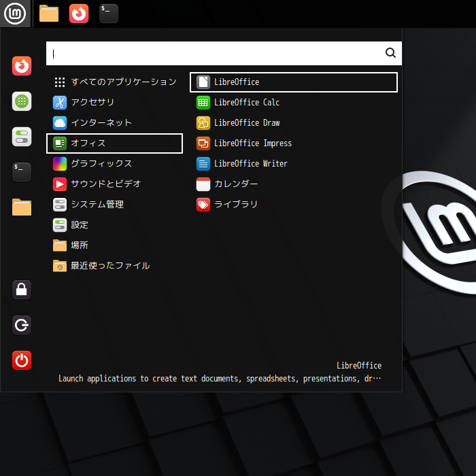This screenshot has width=476, height=476.
Task: Click the search magnifier icon
Action: (390, 53)
